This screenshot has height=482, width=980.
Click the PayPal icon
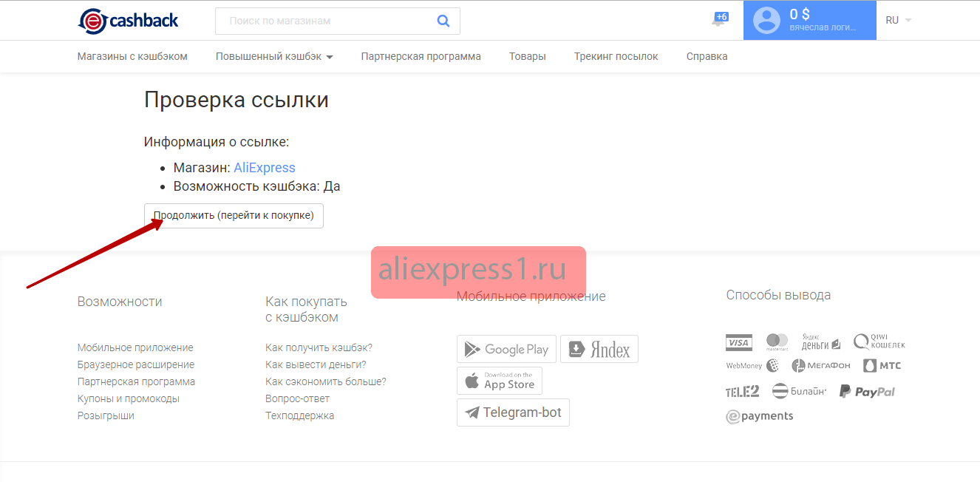click(867, 391)
